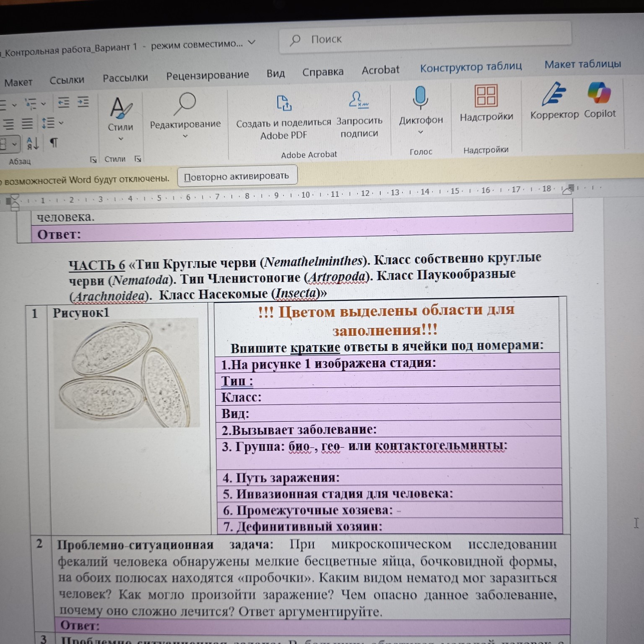The width and height of the screenshot is (644, 644).
Task: Select the Рисунок1 egg microscope image
Action: (127, 374)
